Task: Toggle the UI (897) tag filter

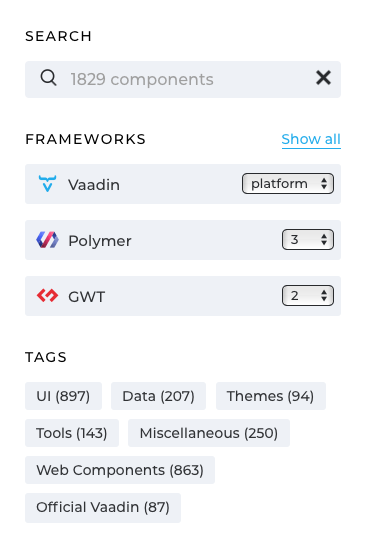Action: click(63, 396)
